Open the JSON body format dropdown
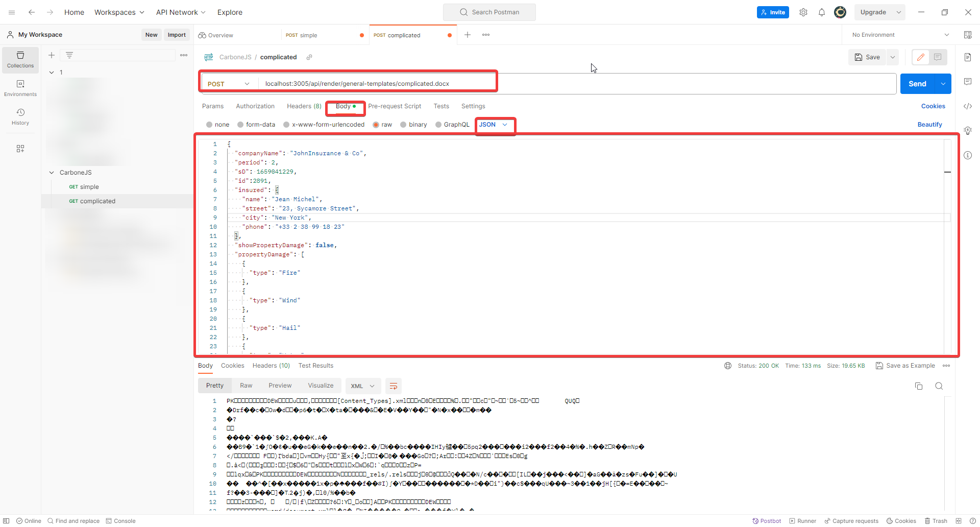Viewport: 980px width, 527px height. [494, 125]
